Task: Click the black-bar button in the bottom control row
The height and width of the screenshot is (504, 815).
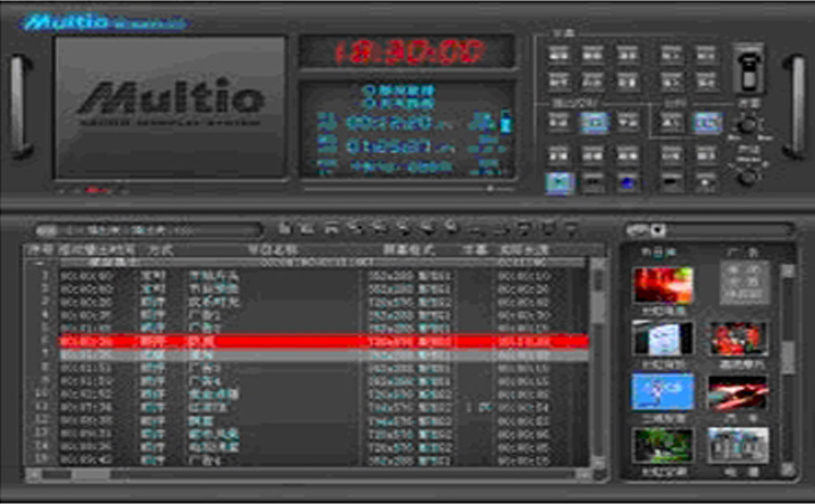Action: [x=671, y=182]
